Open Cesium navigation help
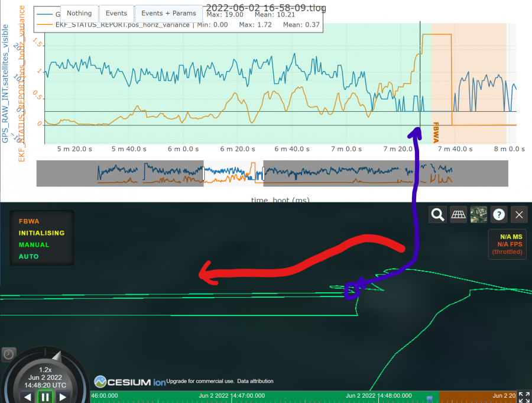 pos(498,214)
